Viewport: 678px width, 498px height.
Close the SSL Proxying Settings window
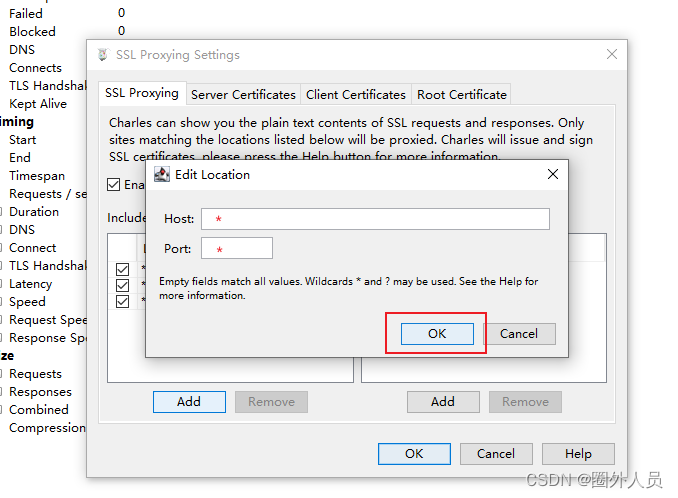[611, 54]
